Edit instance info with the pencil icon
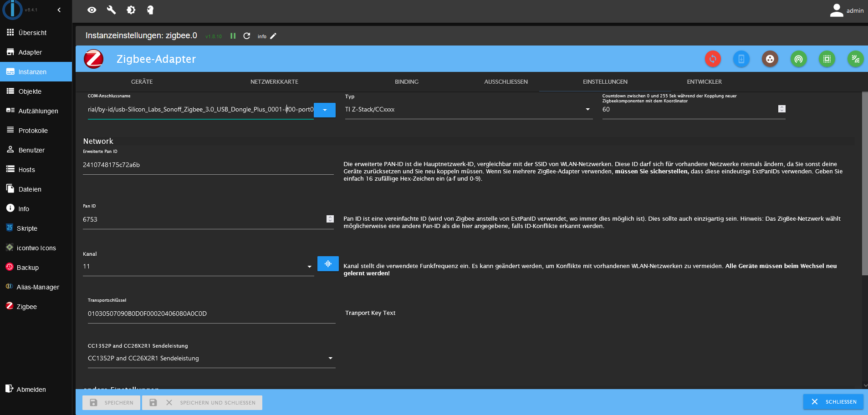This screenshot has width=868, height=415. pyautogui.click(x=273, y=36)
